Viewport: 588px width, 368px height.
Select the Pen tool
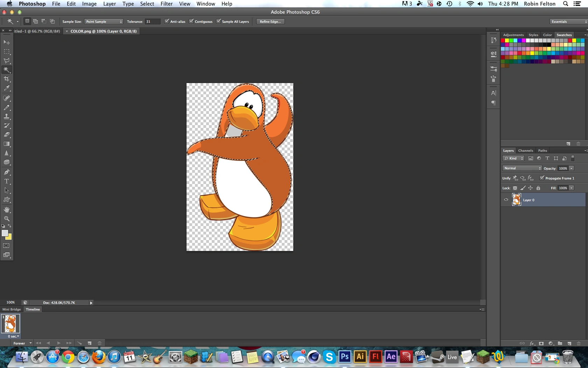click(x=7, y=172)
